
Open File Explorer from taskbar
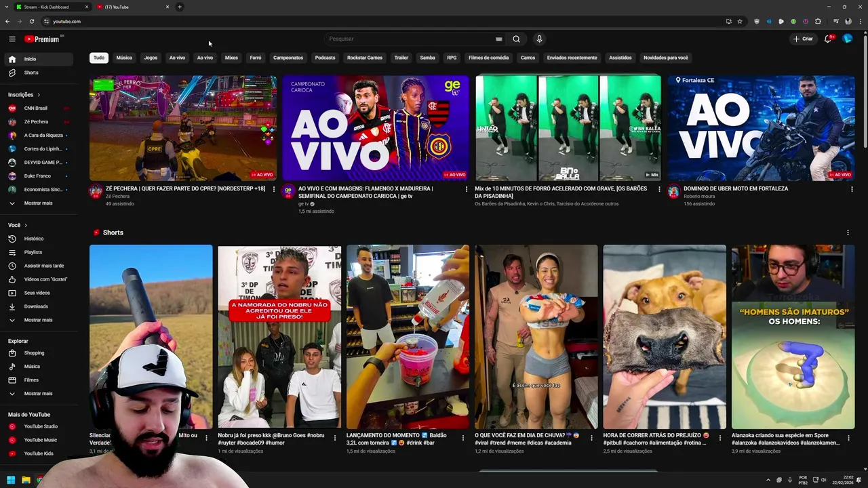26,480
